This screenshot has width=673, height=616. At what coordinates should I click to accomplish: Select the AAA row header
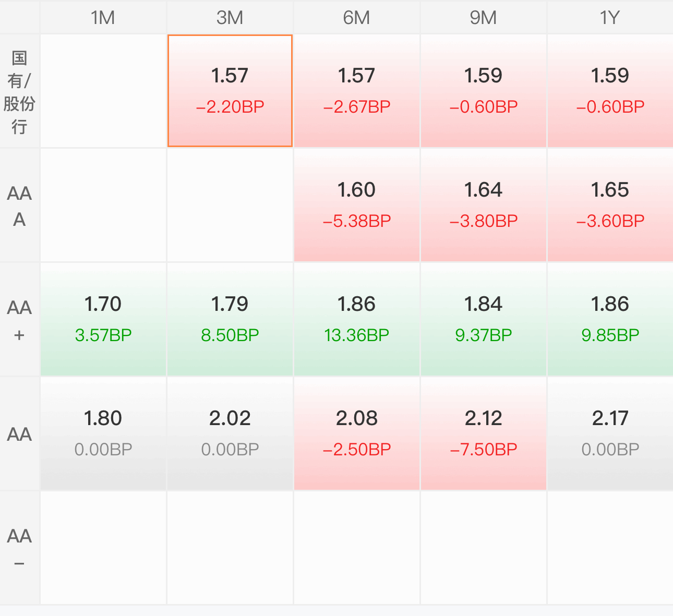[x=19, y=206]
